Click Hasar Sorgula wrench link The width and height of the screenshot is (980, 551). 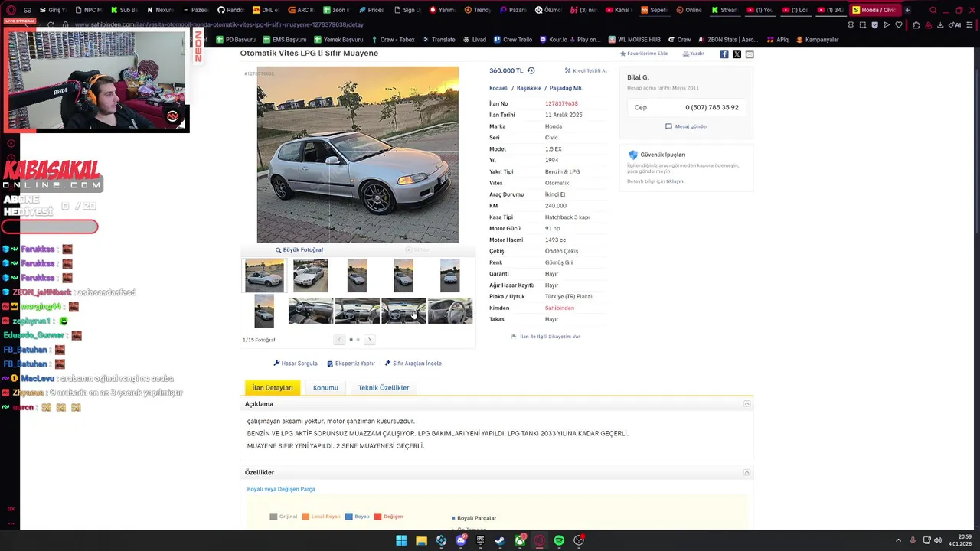pos(296,364)
